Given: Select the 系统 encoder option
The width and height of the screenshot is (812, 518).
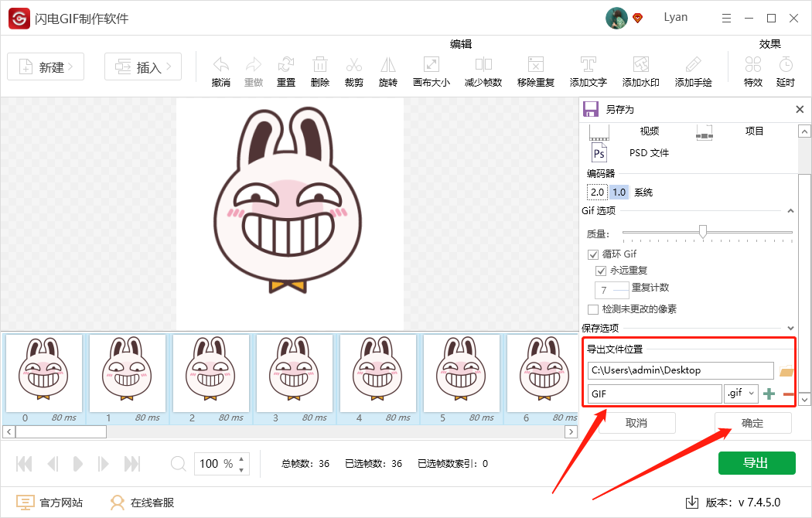Looking at the screenshot, I should [643, 193].
